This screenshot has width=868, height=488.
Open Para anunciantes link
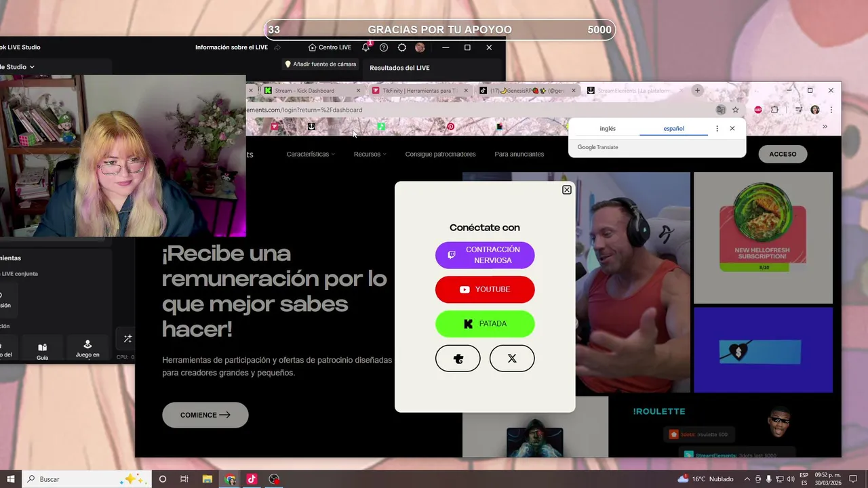click(x=519, y=154)
